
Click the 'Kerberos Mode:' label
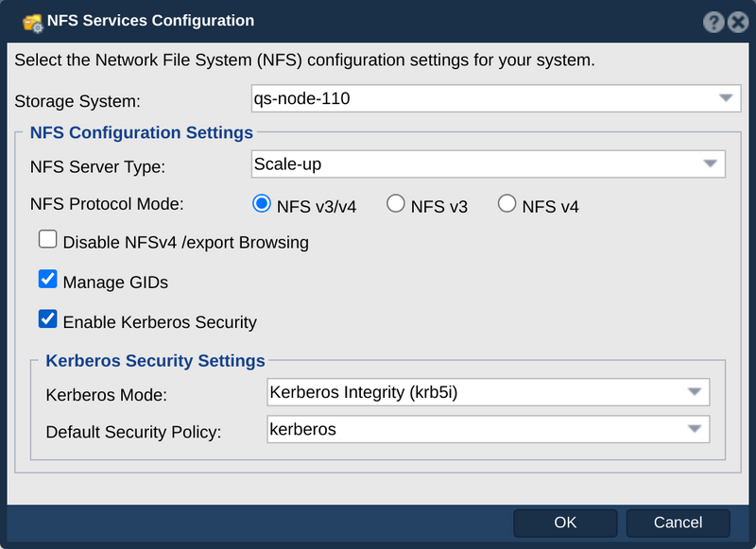107,395
